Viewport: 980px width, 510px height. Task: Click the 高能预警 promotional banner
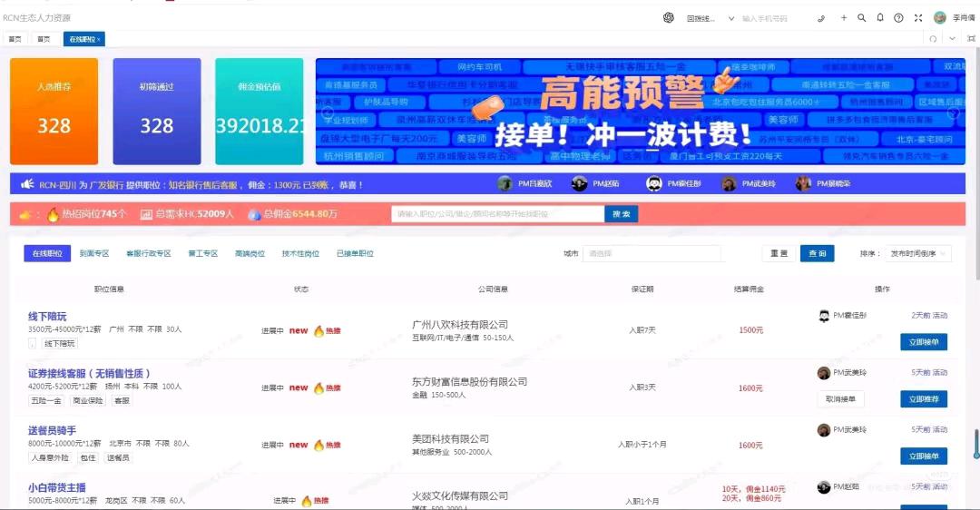click(641, 112)
